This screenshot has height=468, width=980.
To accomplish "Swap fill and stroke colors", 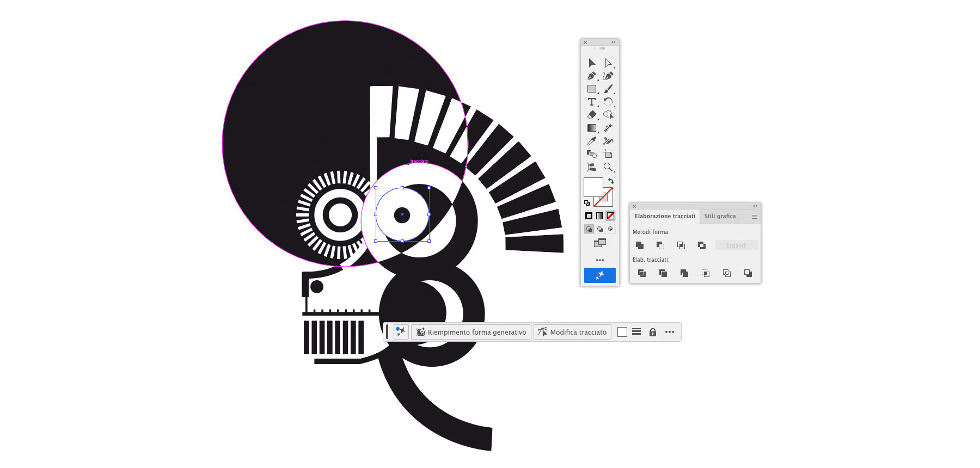I will [611, 181].
